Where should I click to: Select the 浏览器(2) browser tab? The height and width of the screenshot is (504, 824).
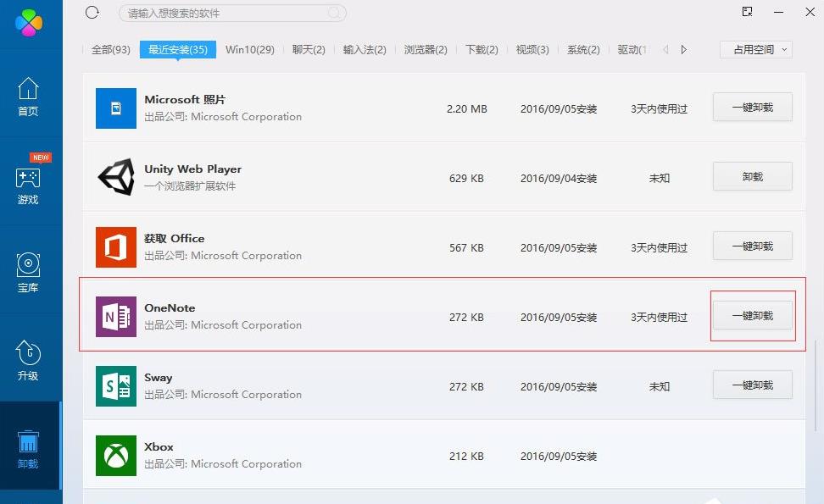[426, 50]
